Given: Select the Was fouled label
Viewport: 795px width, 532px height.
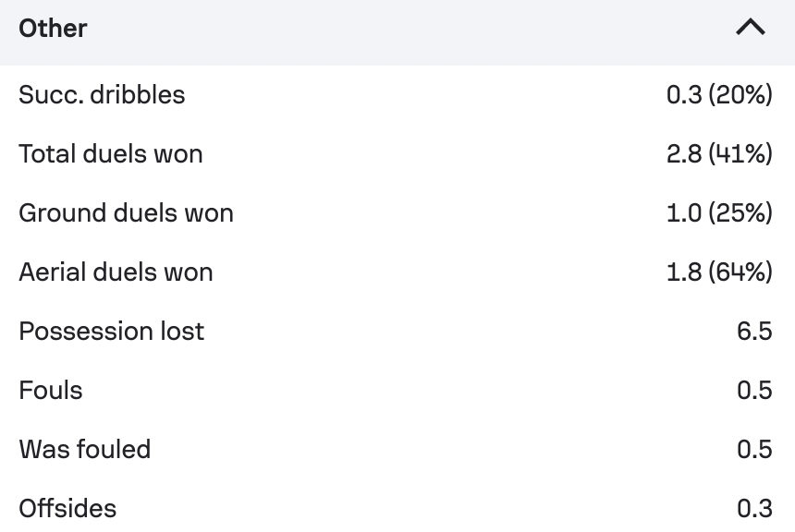Looking at the screenshot, I should (85, 450).
